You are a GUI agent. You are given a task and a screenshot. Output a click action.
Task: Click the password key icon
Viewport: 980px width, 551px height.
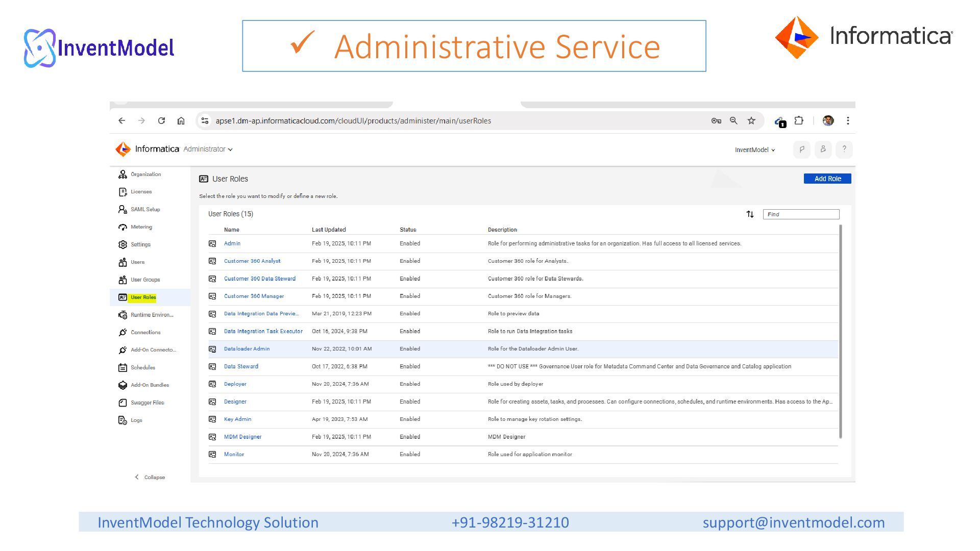[716, 121]
